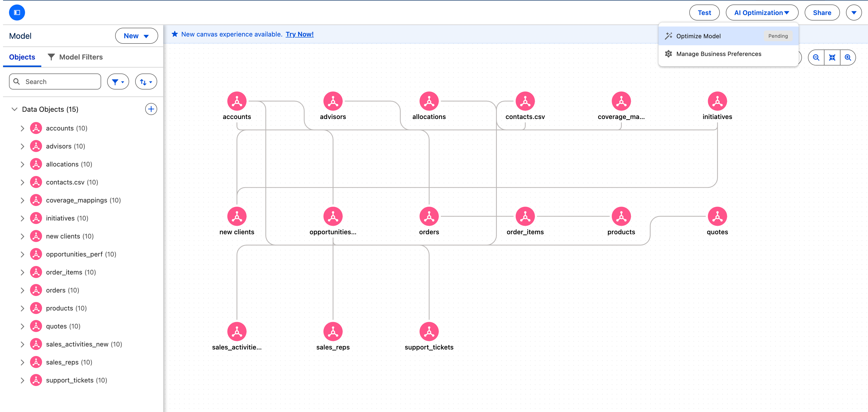Select the allocations node on the canvas

(x=429, y=101)
